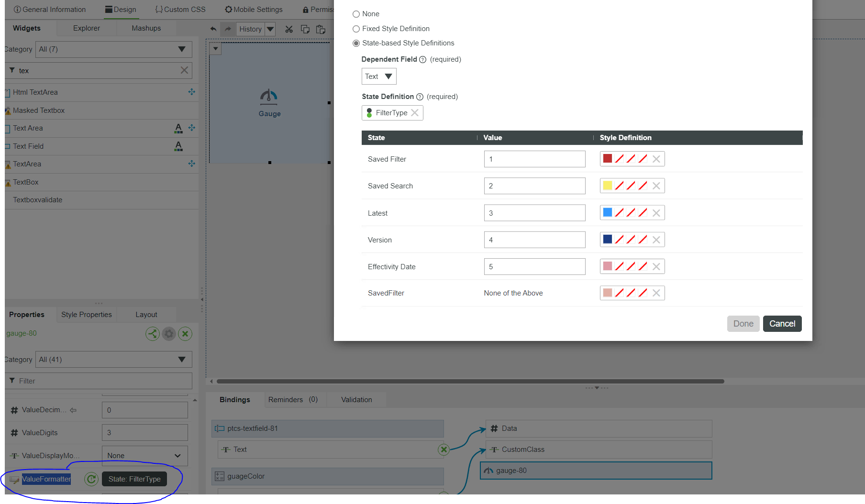Click the undo arrow icon

coord(213,29)
